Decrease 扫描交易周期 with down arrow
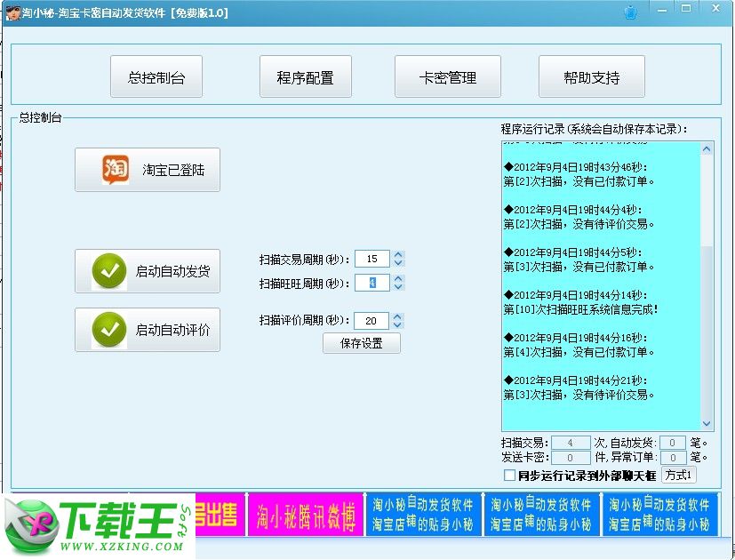Screen dimensions: 735x560 pyautogui.click(x=398, y=262)
